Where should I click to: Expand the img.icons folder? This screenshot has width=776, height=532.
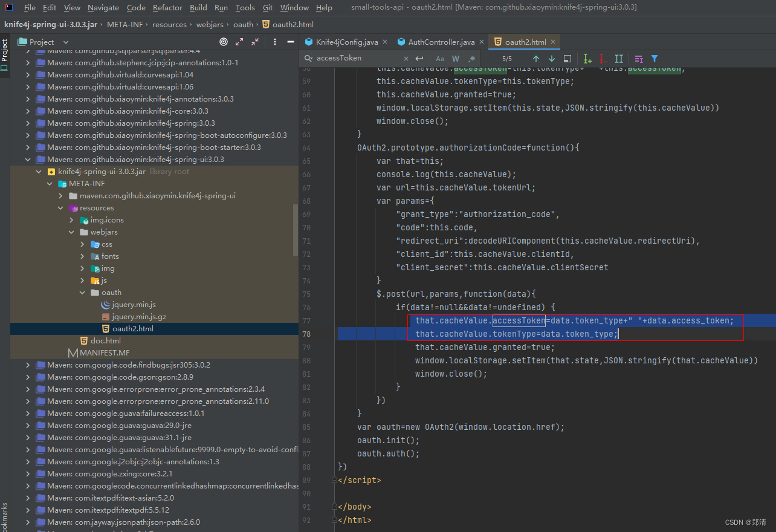coord(72,220)
